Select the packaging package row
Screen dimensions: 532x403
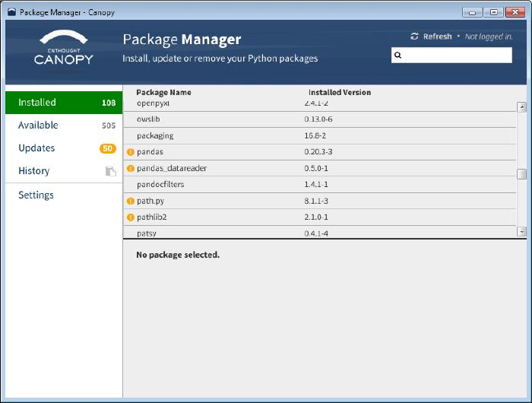(320, 136)
